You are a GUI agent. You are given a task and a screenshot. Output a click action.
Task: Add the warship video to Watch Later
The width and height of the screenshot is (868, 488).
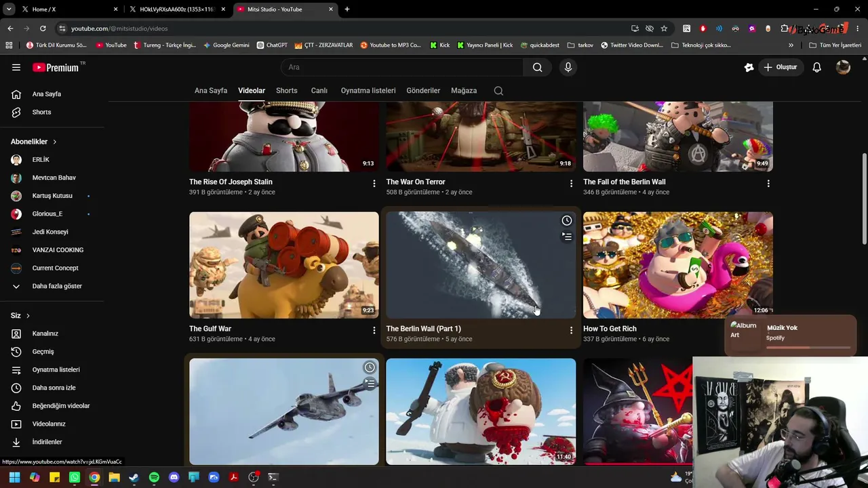click(567, 220)
